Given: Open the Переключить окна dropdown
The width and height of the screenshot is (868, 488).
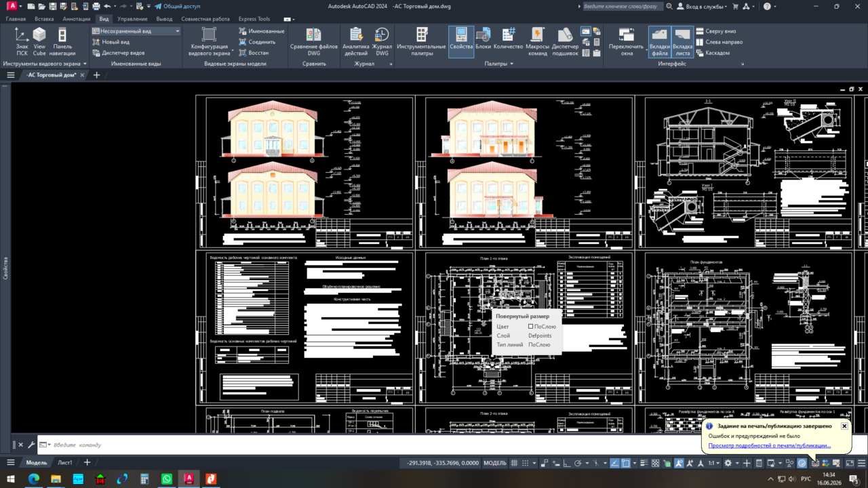Looking at the screenshot, I should pyautogui.click(x=626, y=42).
